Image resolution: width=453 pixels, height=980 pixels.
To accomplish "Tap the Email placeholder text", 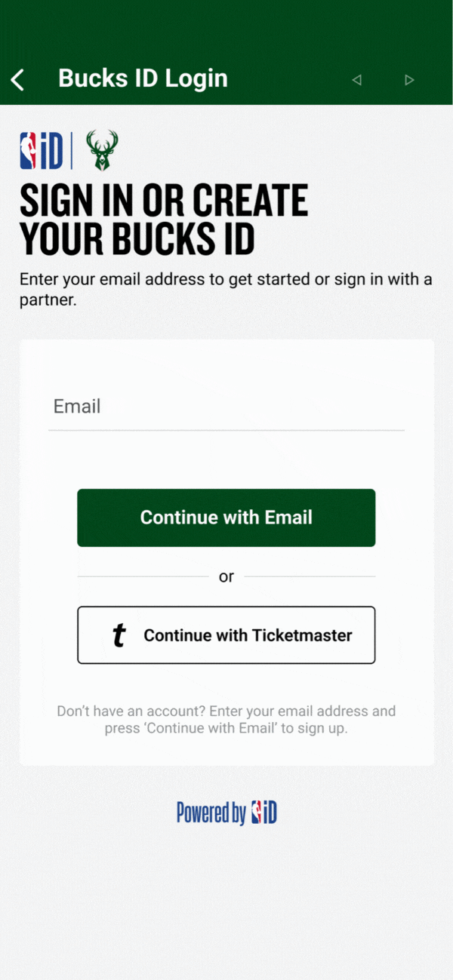I will (76, 407).
